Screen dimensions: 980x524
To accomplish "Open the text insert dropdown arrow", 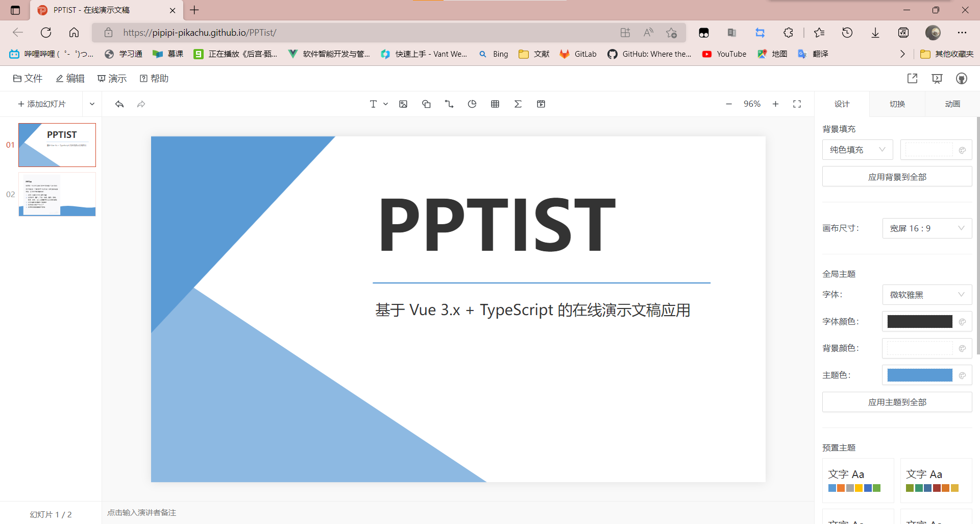I will click(385, 104).
